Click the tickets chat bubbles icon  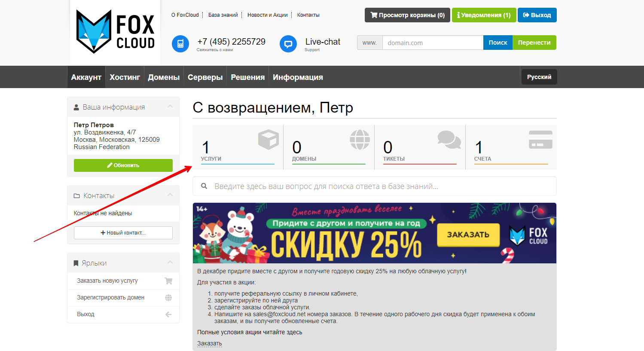click(449, 140)
